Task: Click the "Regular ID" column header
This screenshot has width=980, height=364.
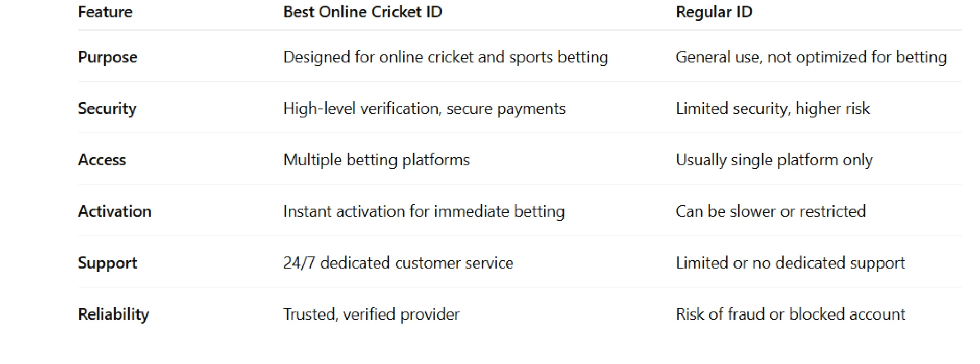Action: point(714,12)
